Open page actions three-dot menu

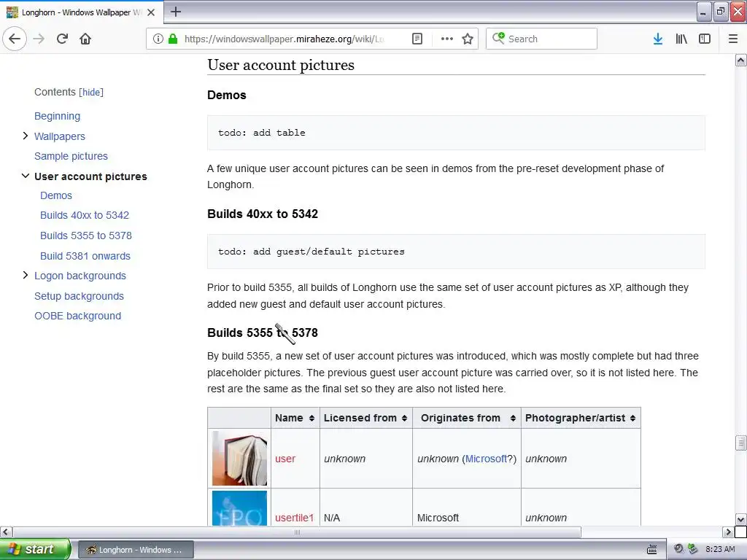click(x=447, y=39)
